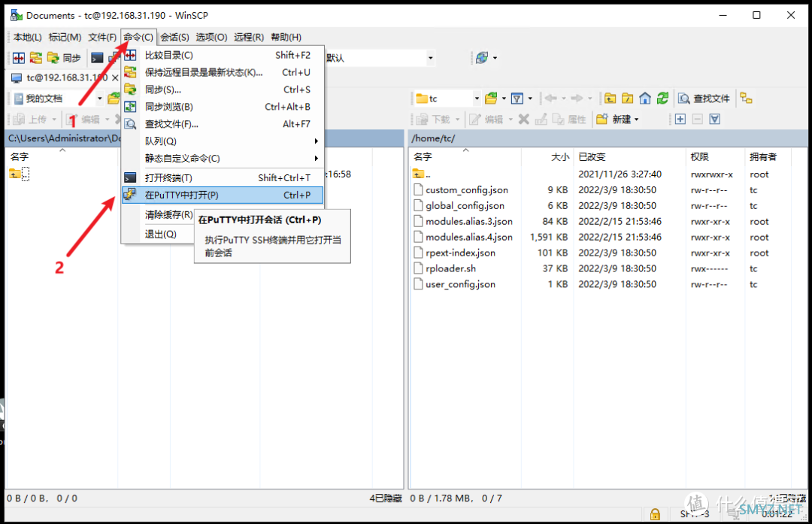Screen dimensions: 812x524
Task: Click the lock icon in status bar
Action: tap(655, 514)
